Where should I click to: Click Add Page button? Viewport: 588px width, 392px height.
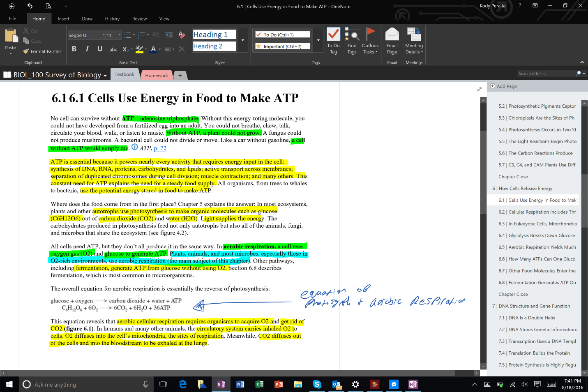click(506, 86)
